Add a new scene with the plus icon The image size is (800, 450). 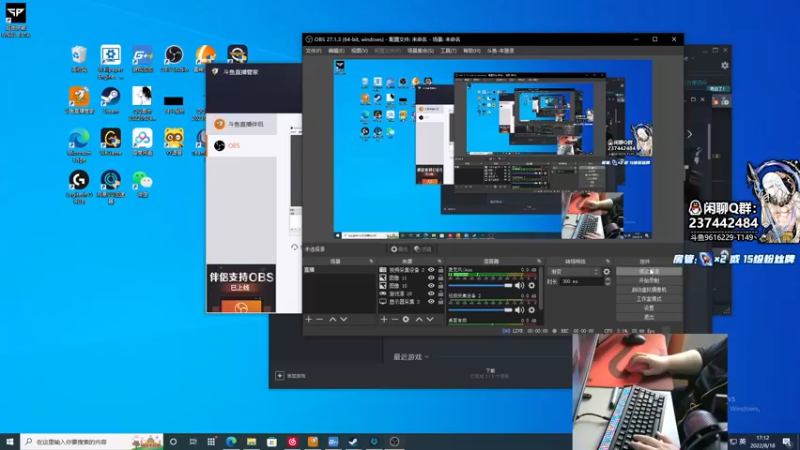309,319
